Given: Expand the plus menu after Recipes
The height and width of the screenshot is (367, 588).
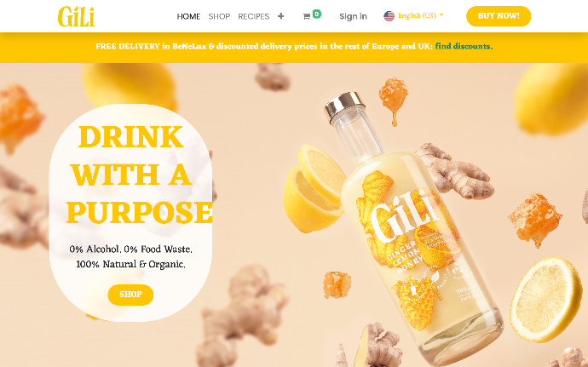Looking at the screenshot, I should click(x=280, y=16).
